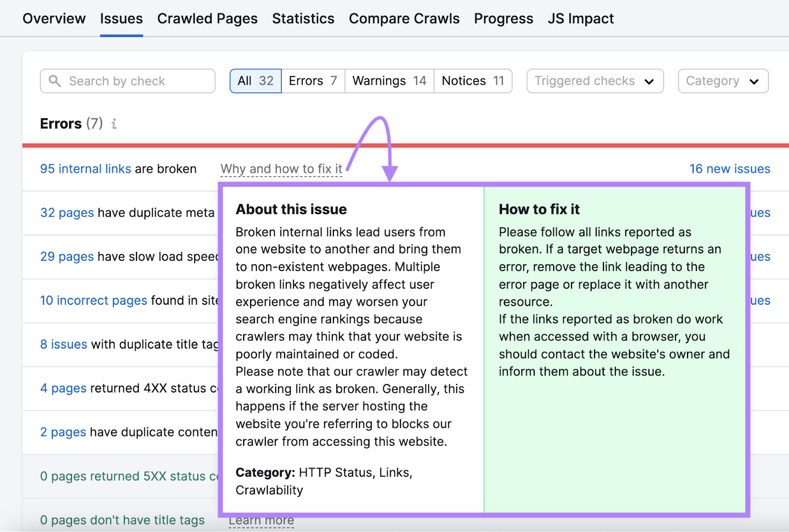
Task: Show only Warnings issues
Action: coord(389,80)
